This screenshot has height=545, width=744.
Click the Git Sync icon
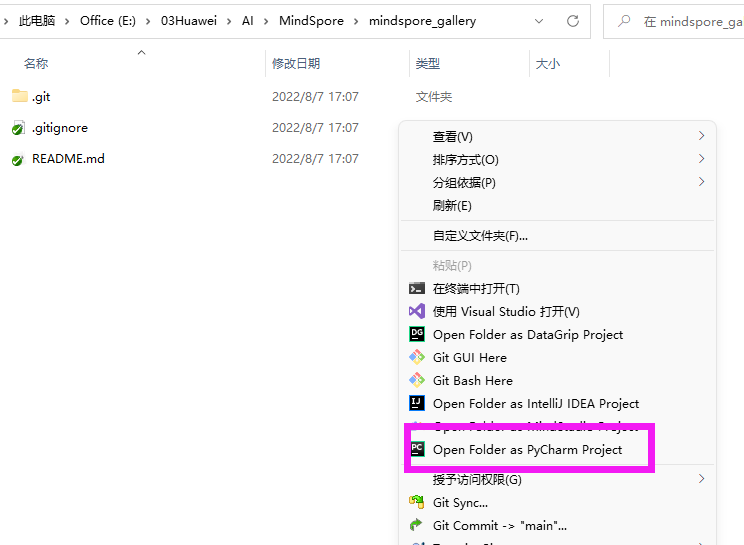[417, 502]
